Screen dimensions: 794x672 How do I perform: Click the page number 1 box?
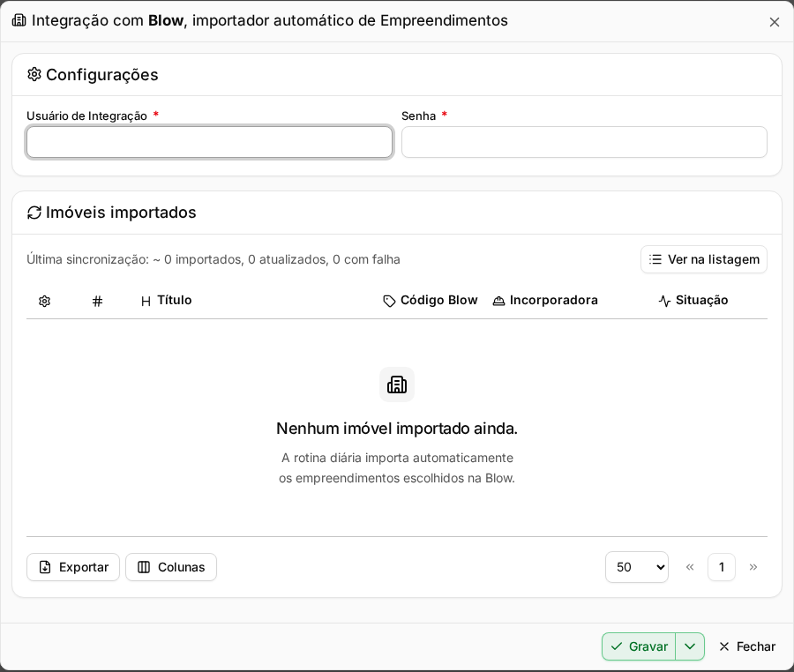click(x=721, y=567)
